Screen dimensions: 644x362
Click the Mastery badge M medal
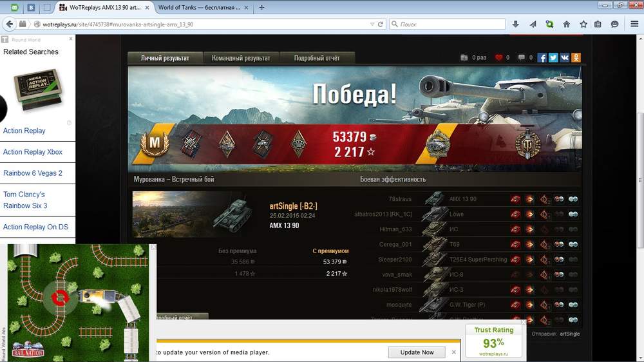pos(155,144)
